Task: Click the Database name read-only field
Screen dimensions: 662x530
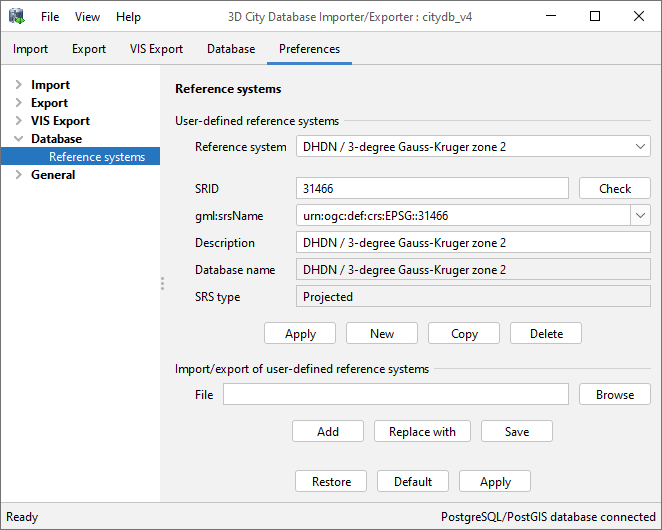Action: (x=473, y=269)
